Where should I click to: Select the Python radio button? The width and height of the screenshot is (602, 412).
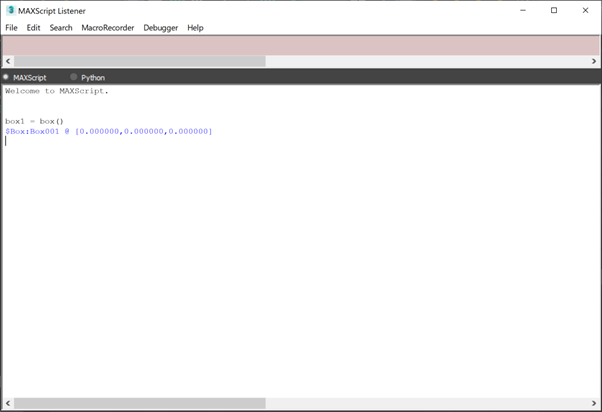[x=74, y=77]
